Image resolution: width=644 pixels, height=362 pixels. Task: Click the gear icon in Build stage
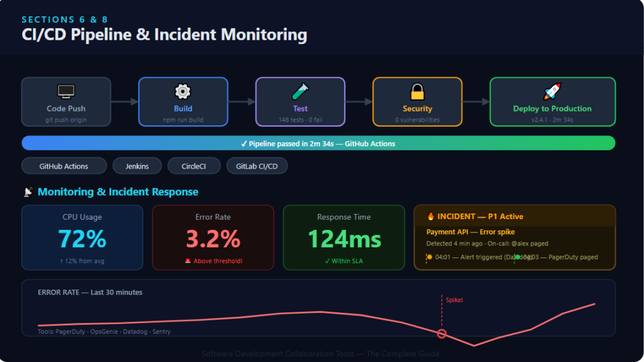pyautogui.click(x=183, y=91)
